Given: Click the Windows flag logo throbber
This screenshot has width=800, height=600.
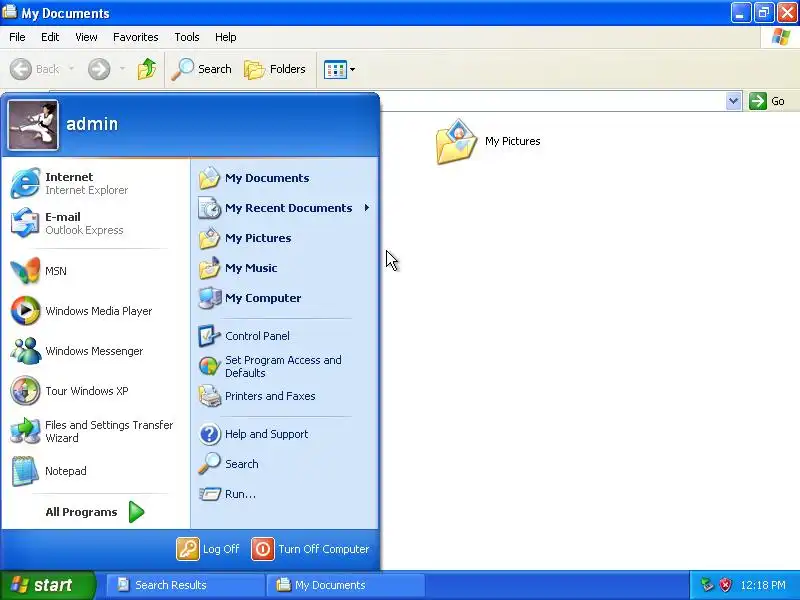Looking at the screenshot, I should 781,37.
